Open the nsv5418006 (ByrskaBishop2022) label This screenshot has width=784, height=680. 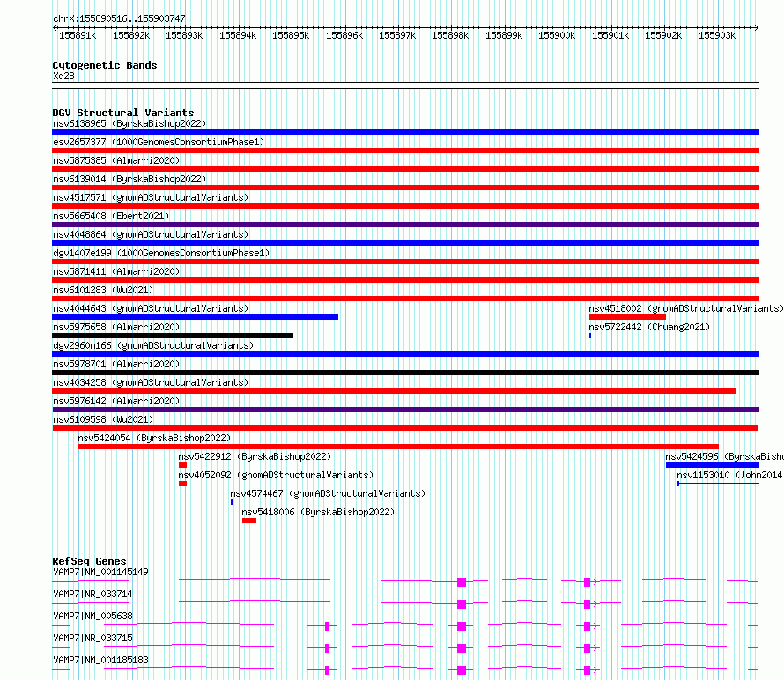pyautogui.click(x=318, y=512)
